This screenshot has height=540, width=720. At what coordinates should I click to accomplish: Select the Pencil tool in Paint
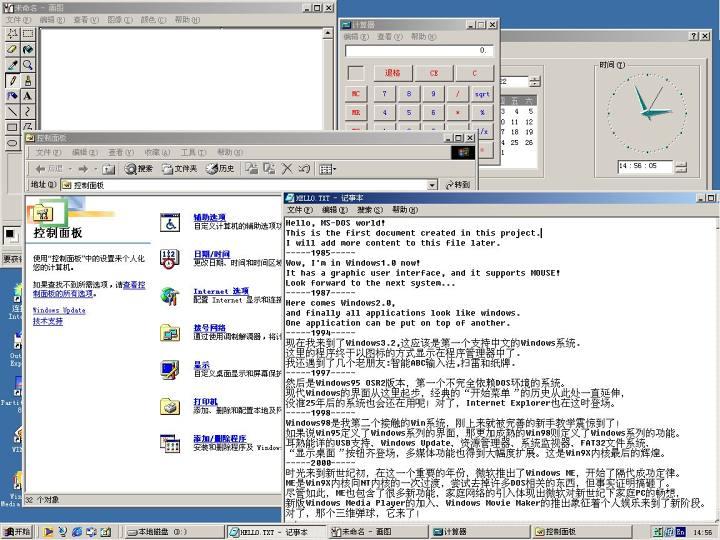12,80
